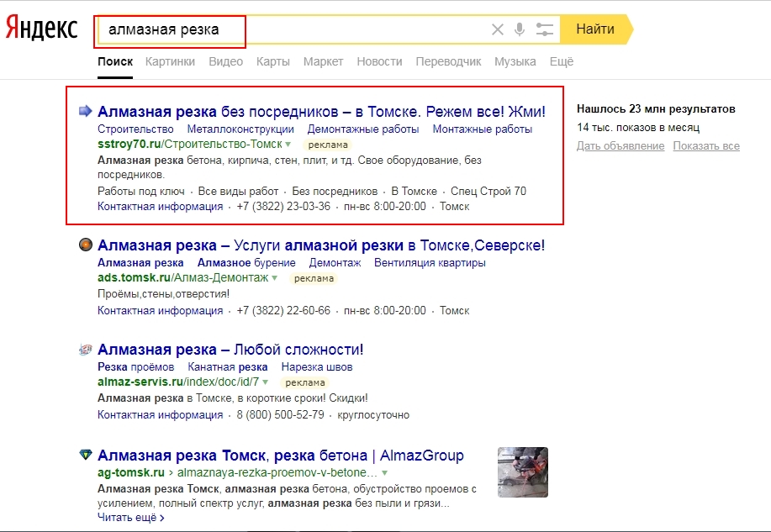Image resolution: width=771 pixels, height=532 pixels.
Task: Select text Нашлось 23 млн результатов
Action: click(656, 109)
